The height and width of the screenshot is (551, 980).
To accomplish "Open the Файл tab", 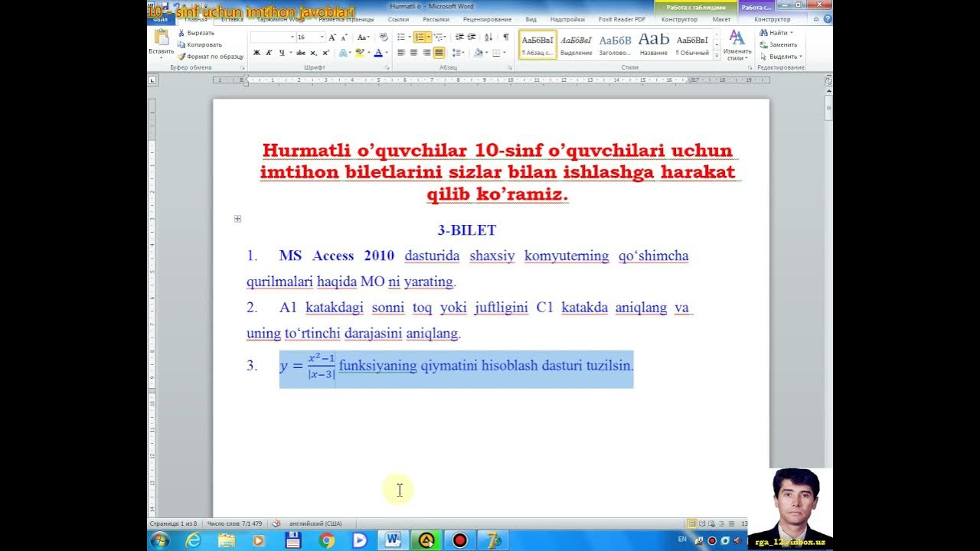I will point(160,19).
